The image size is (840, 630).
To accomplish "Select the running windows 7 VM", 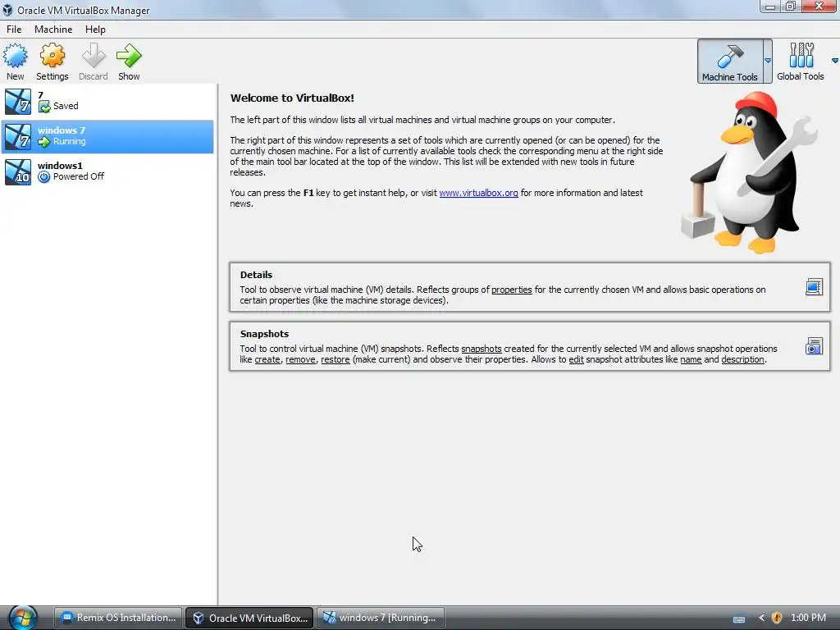I will pos(107,137).
